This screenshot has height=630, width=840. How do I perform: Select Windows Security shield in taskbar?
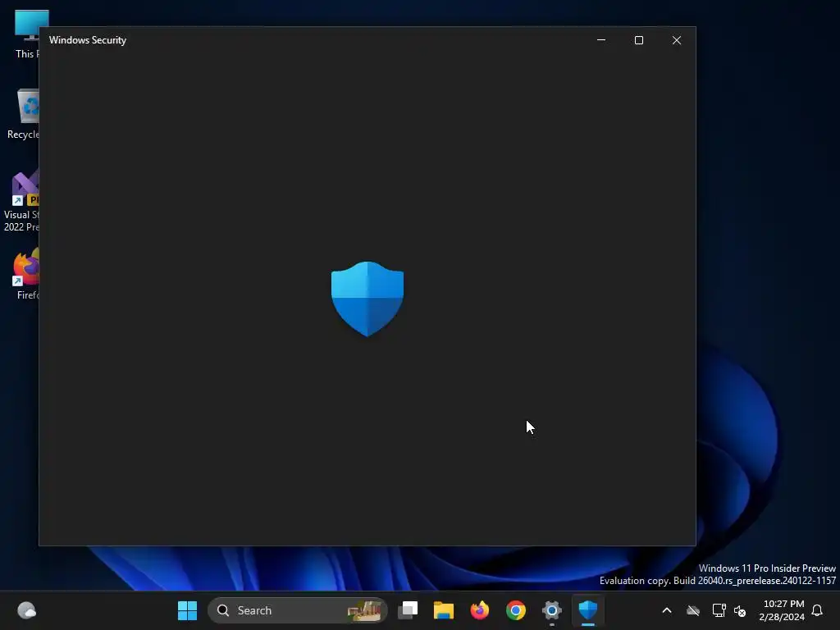587,610
